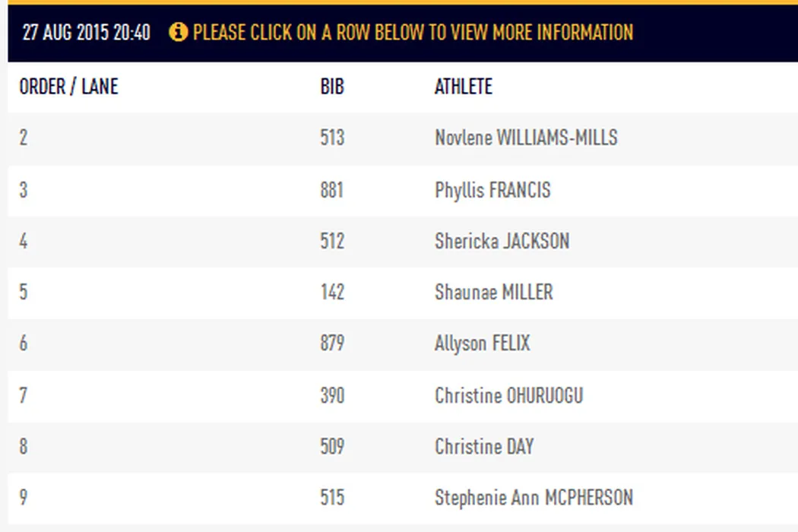Click the BIB column header

tap(332, 87)
